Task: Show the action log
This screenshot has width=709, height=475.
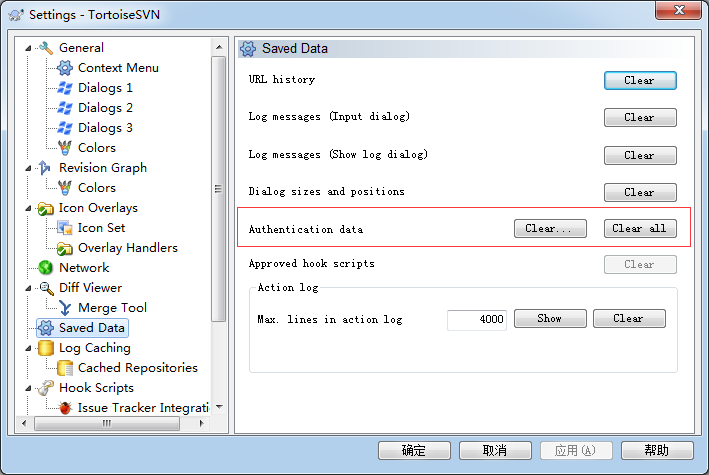Action: (550, 318)
